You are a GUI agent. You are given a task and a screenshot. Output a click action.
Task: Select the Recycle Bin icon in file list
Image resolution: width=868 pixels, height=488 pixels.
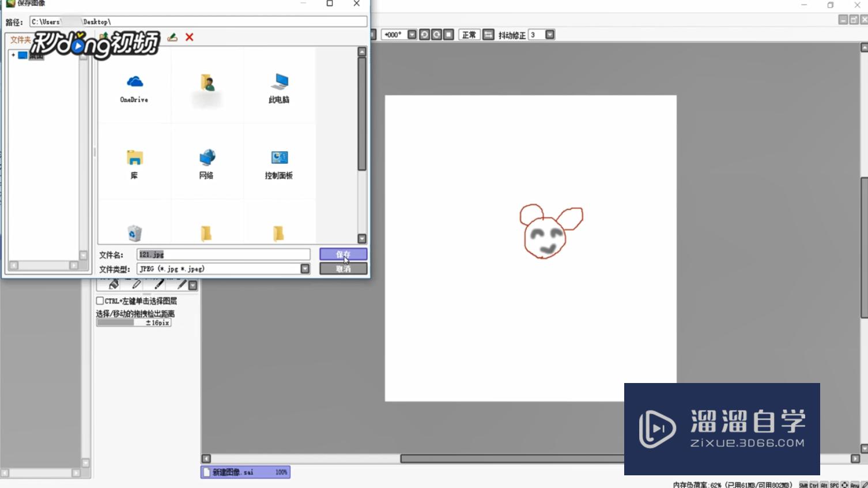coord(134,233)
